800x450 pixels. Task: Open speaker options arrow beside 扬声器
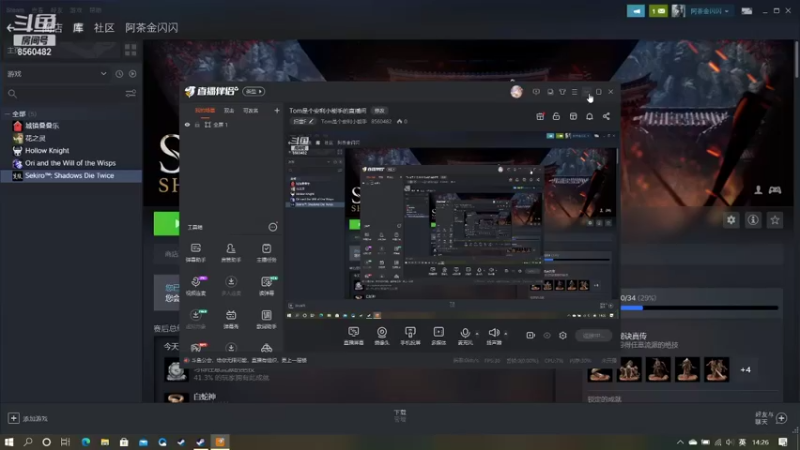click(x=506, y=334)
